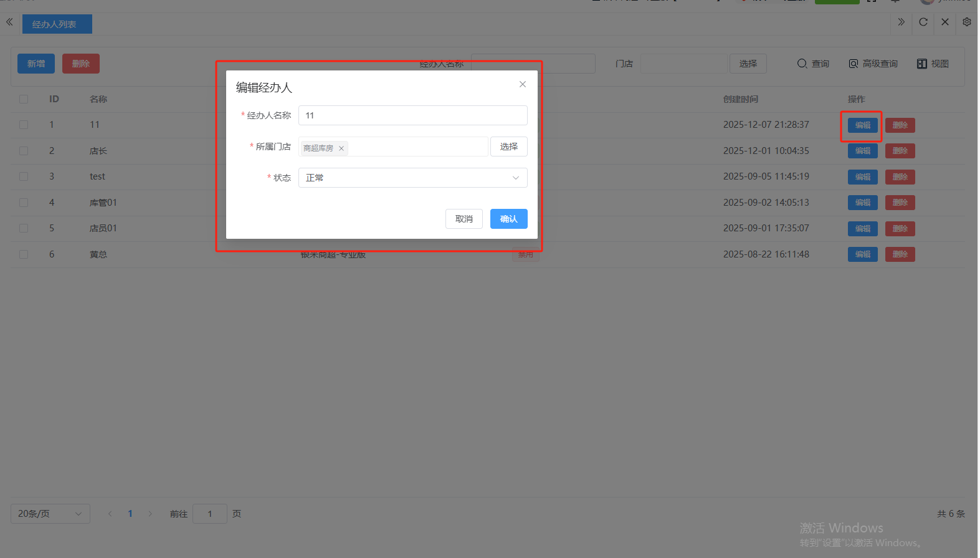Remove the 商超库房 tag from 所属门店
This screenshot has height=558, width=980.
341,148
